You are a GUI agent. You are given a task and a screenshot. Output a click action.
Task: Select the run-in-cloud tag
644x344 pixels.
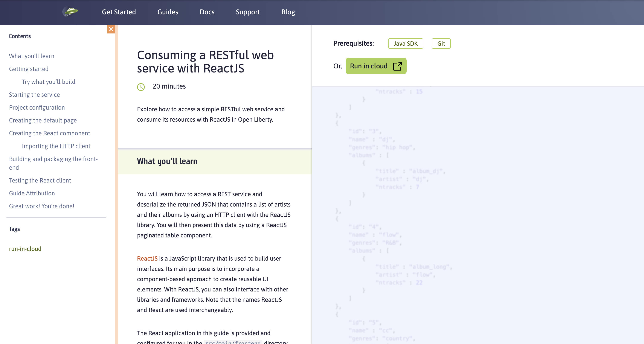coord(25,249)
